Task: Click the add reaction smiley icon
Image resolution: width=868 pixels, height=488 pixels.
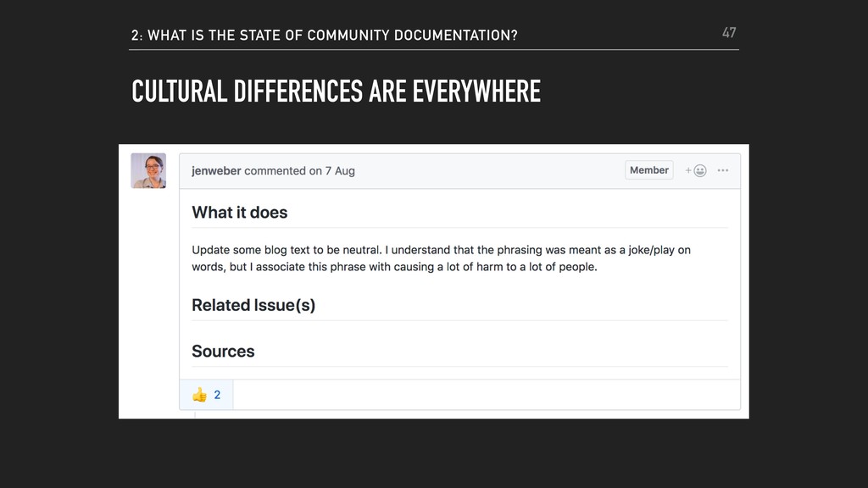Action: [699, 170]
